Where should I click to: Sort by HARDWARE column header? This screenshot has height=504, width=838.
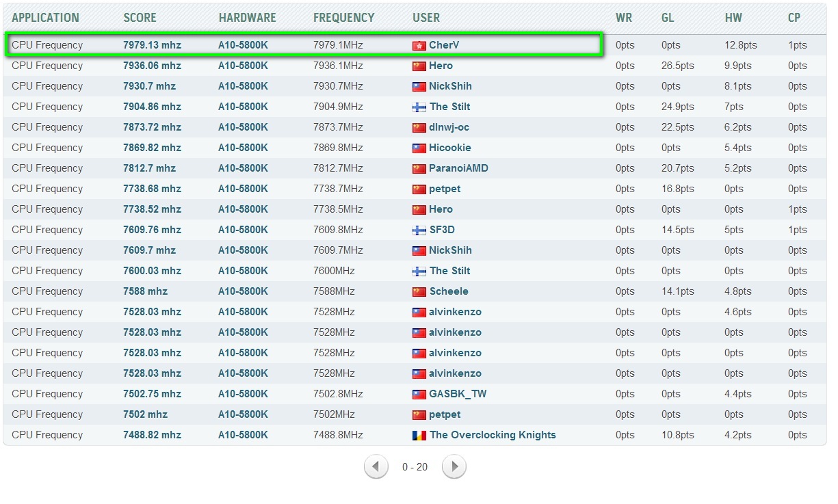pyautogui.click(x=247, y=18)
